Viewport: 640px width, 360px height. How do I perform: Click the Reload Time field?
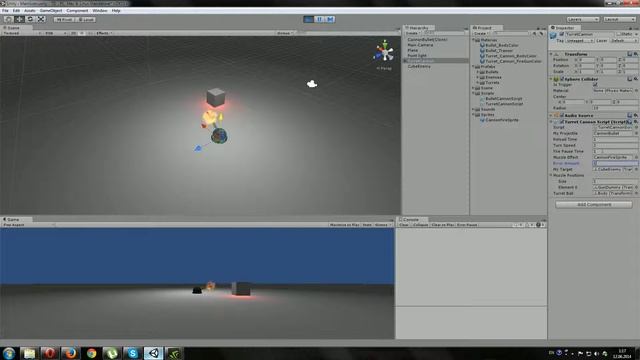616,139
